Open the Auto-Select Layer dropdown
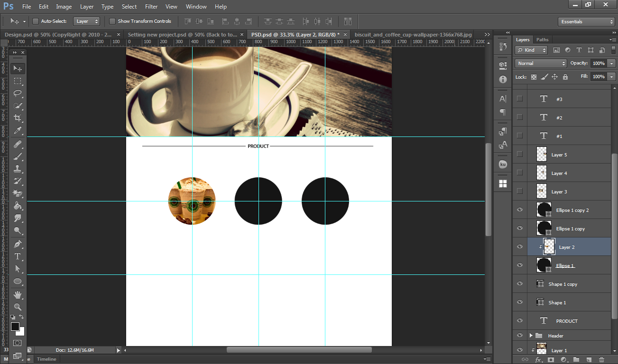 87,21
